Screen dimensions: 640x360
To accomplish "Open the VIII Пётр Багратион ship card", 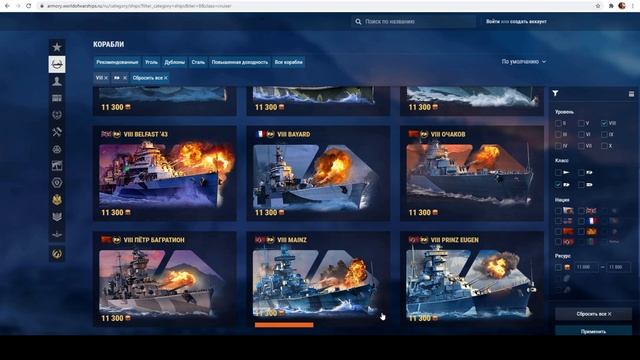I will 164,279.
